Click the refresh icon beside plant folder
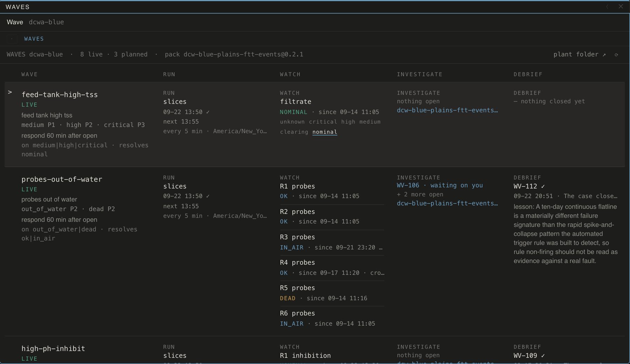This screenshot has width=630, height=364. 616,55
